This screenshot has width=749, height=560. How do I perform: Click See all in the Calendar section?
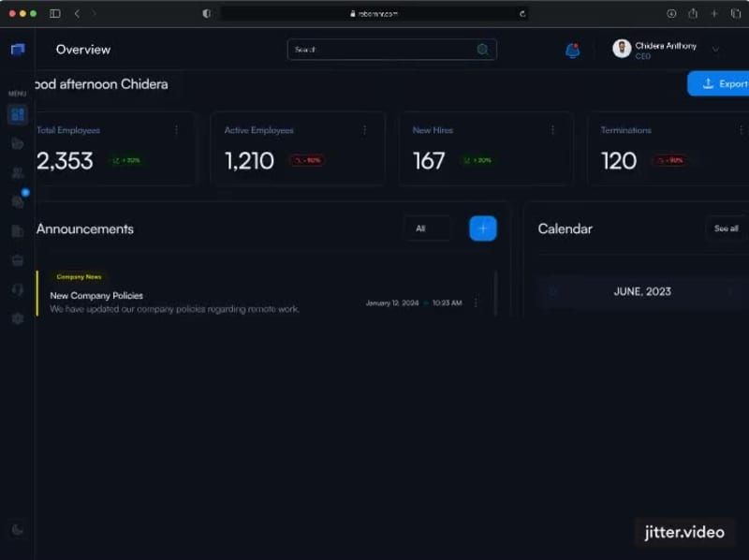[x=725, y=228]
